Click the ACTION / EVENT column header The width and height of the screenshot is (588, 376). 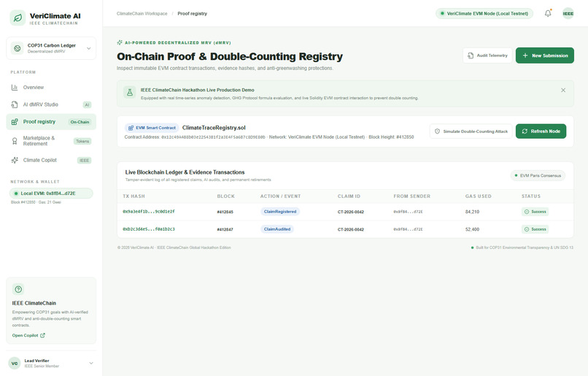tap(280, 196)
